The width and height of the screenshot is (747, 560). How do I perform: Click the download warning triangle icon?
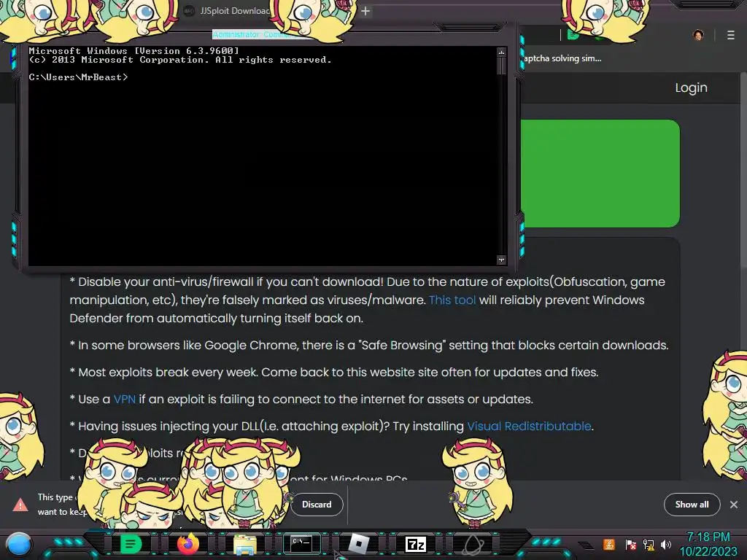point(20,505)
